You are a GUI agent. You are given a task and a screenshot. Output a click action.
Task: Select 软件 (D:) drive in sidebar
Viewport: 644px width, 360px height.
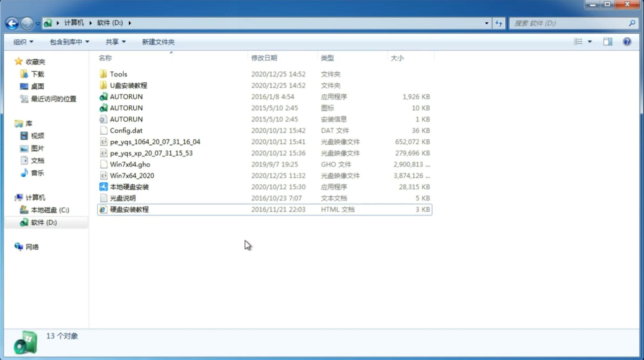click(44, 222)
